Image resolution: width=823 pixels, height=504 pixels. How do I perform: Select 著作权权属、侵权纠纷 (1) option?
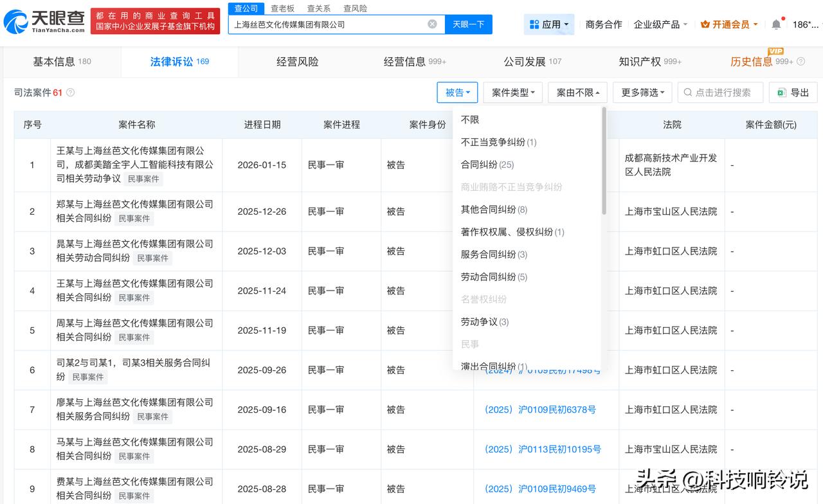(x=512, y=232)
